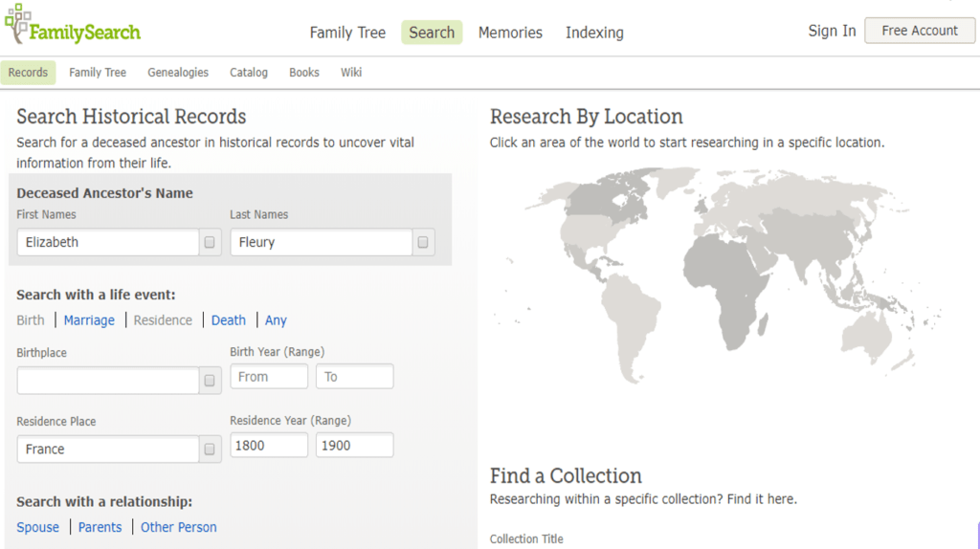
Task: Toggle exact match checkbox for Last Names
Action: tap(423, 242)
